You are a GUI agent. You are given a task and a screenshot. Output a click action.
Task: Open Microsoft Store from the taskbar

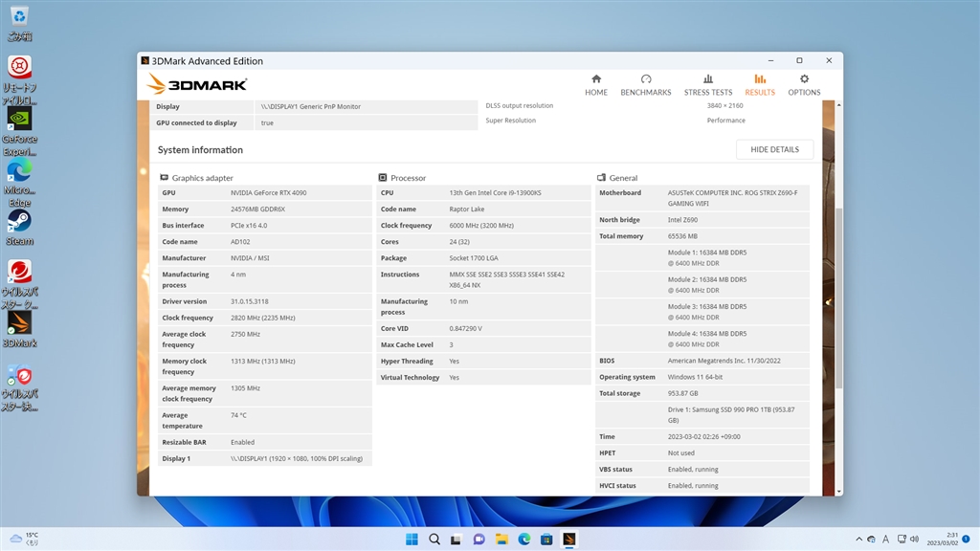[x=546, y=539]
